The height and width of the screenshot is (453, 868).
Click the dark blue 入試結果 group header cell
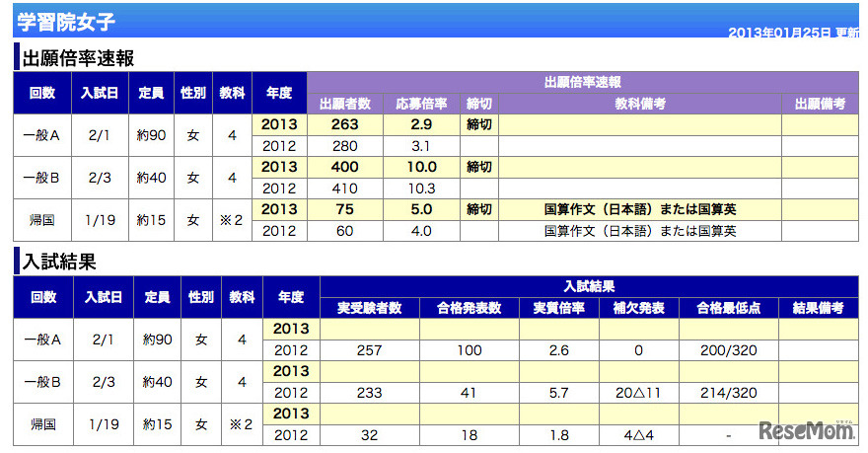[x=589, y=286]
